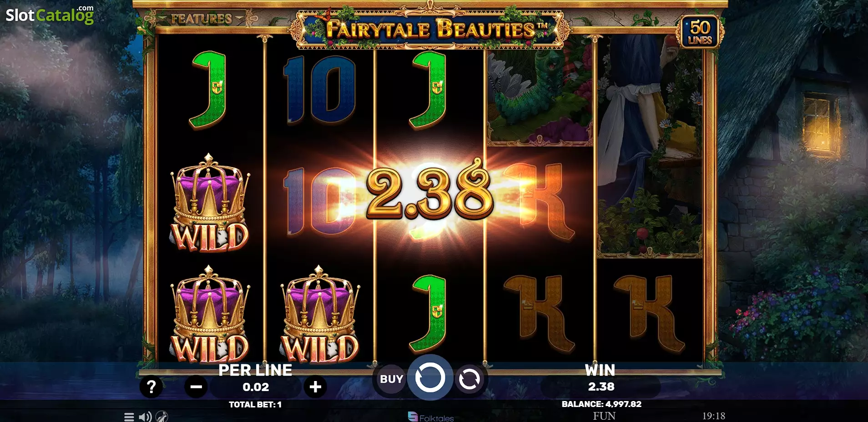Click the Folktales provider logo
Image resolution: width=868 pixels, height=422 pixels.
click(x=430, y=417)
